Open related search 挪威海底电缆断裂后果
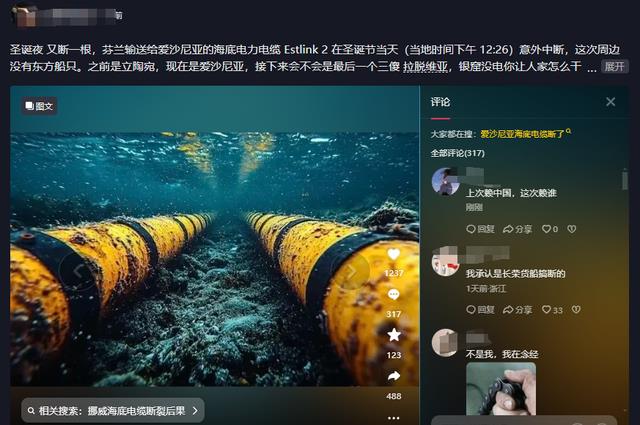Screen dimensions: 640x425 [112, 410]
